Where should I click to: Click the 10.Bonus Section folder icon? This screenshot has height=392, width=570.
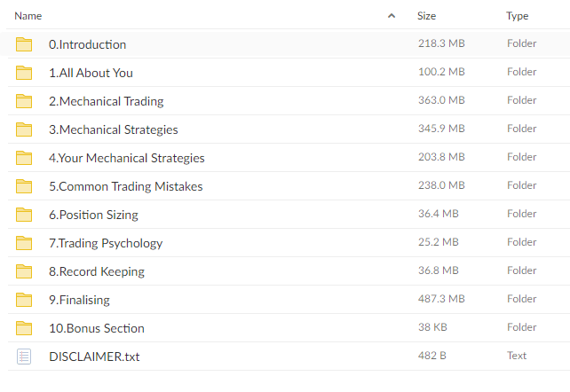pyautogui.click(x=24, y=328)
